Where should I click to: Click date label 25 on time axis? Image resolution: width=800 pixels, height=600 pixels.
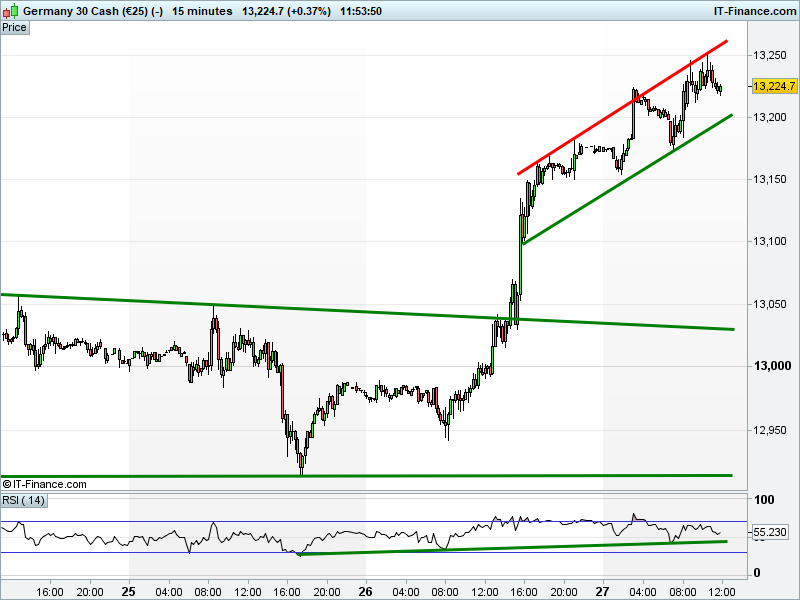tap(129, 591)
